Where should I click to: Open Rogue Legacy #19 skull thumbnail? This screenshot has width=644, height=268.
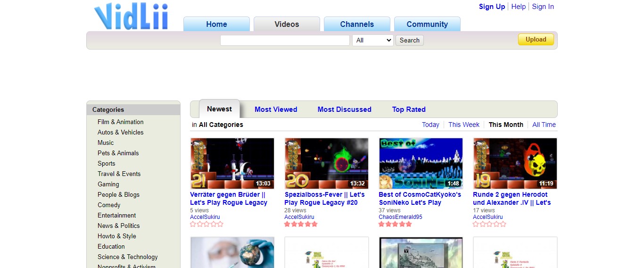coord(515,163)
